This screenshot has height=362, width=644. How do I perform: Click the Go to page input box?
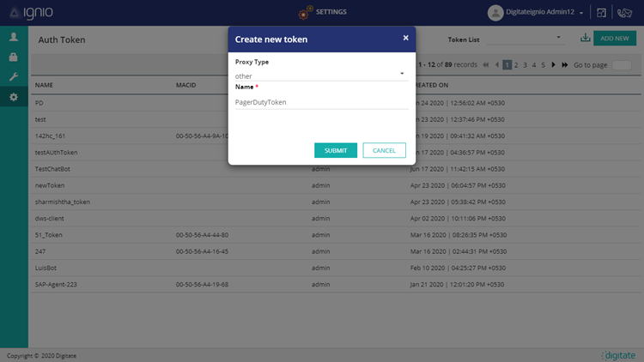coord(622,64)
